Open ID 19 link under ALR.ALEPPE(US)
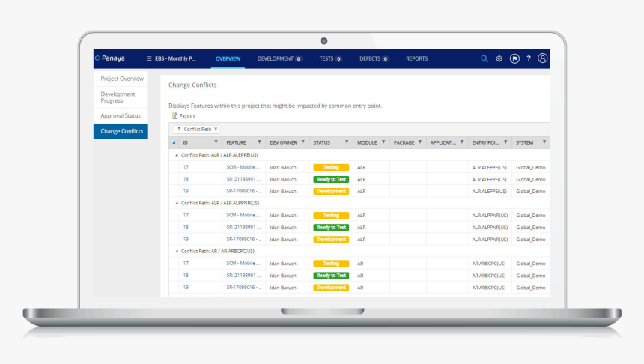 [186, 191]
